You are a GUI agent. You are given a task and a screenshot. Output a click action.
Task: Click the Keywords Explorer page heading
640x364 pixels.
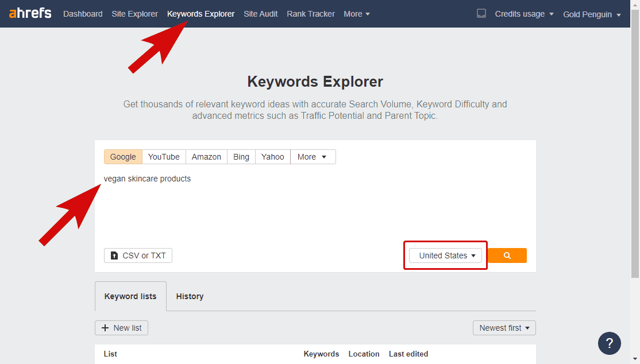(x=315, y=82)
